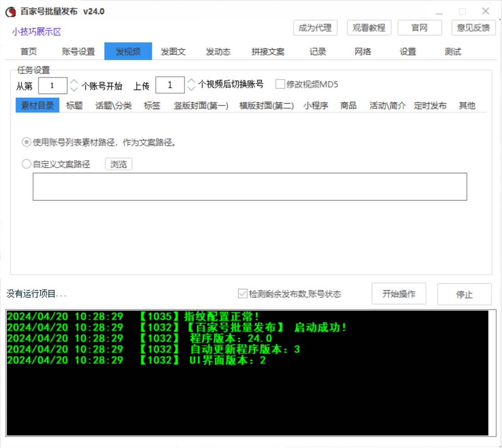The width and height of the screenshot is (502, 448).
Task: Click log line 自动更新程序版本: 3
Action: (x=154, y=349)
